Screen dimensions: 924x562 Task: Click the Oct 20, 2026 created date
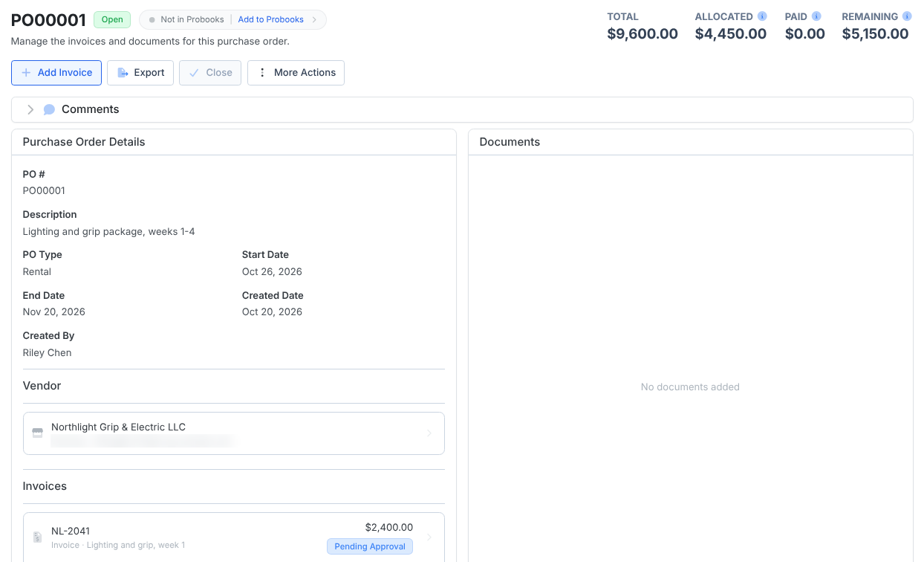coord(272,312)
